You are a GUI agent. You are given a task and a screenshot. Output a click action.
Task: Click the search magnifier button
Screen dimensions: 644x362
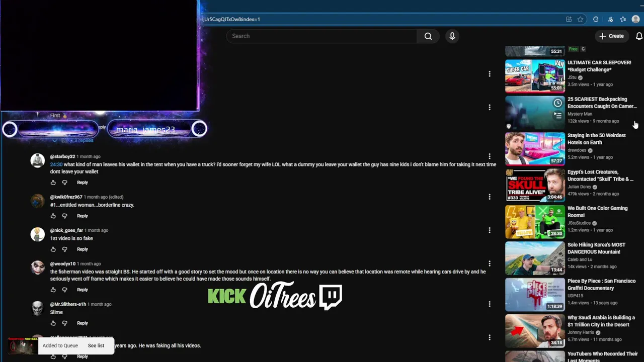pos(428,36)
